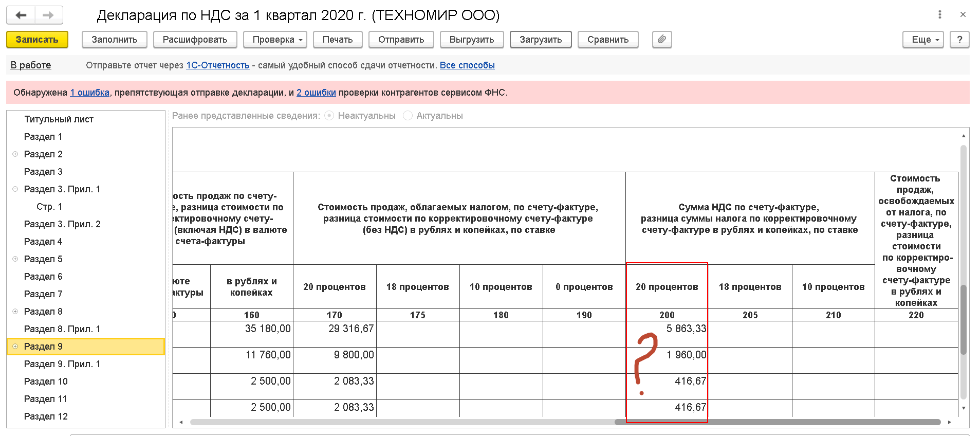Viewport: 980px width, 436px height.
Task: Select Раздел 6 in the tree
Action: [43, 277]
